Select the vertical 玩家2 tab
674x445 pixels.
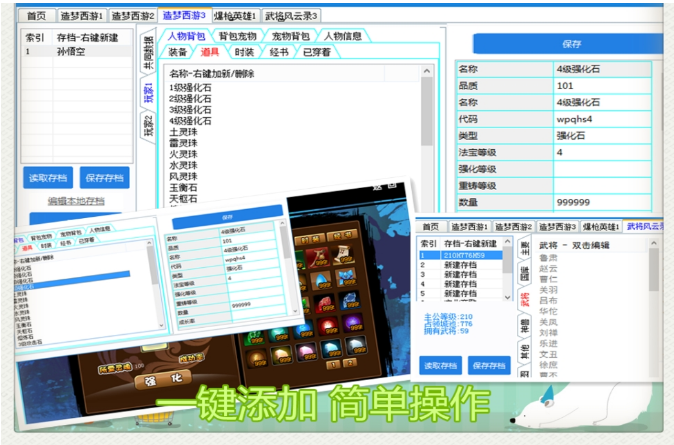(147, 126)
